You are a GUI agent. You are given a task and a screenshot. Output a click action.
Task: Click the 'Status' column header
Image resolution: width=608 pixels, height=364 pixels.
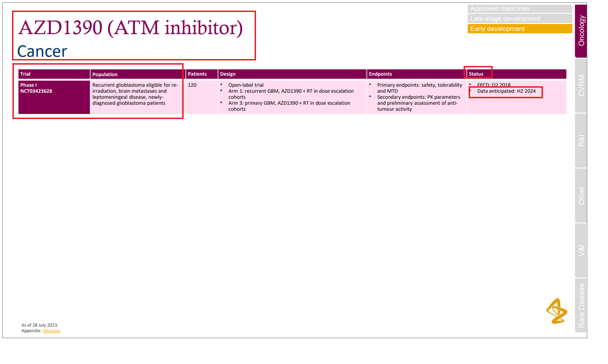point(477,74)
